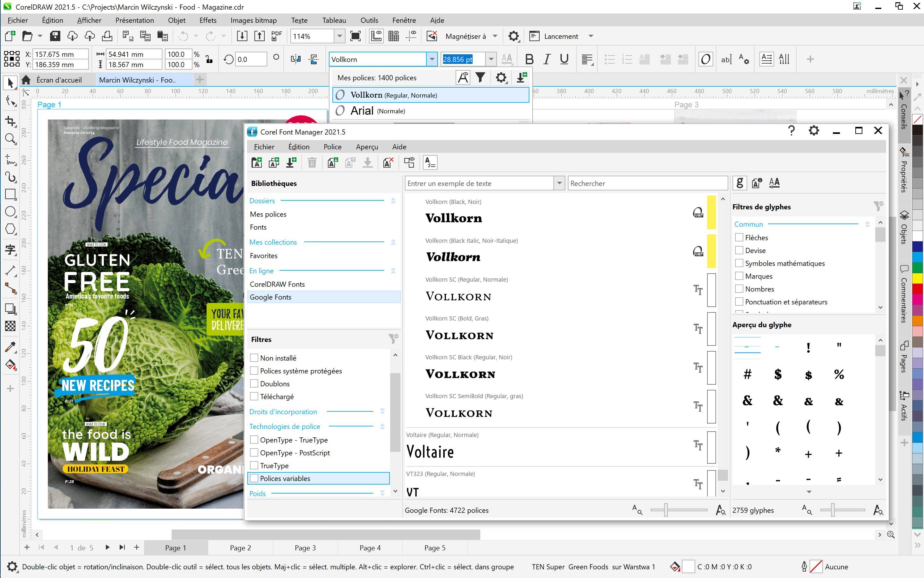Open sample text dropdown in Font Manager
The height and width of the screenshot is (578, 924).
559,183
